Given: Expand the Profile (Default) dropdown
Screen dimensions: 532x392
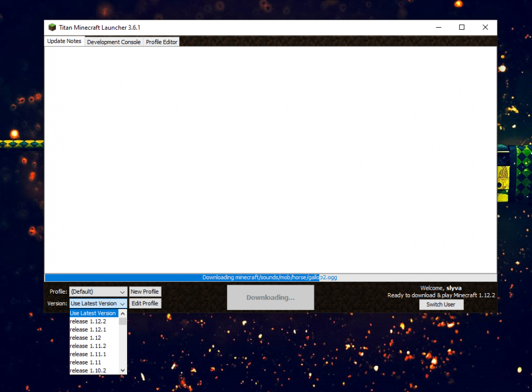Looking at the screenshot, I should pos(98,291).
